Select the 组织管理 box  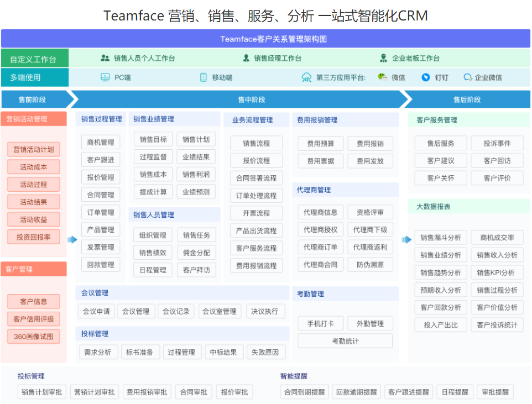[153, 235]
